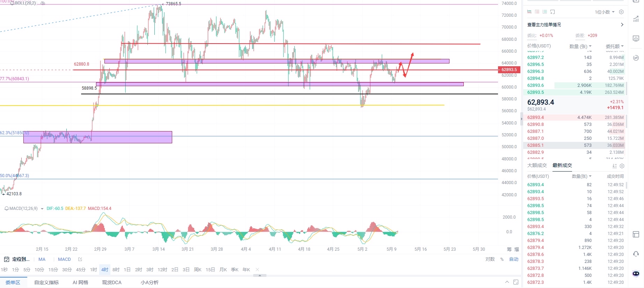
Task: Open the 委托额 column dropdown
Action: (614, 46)
